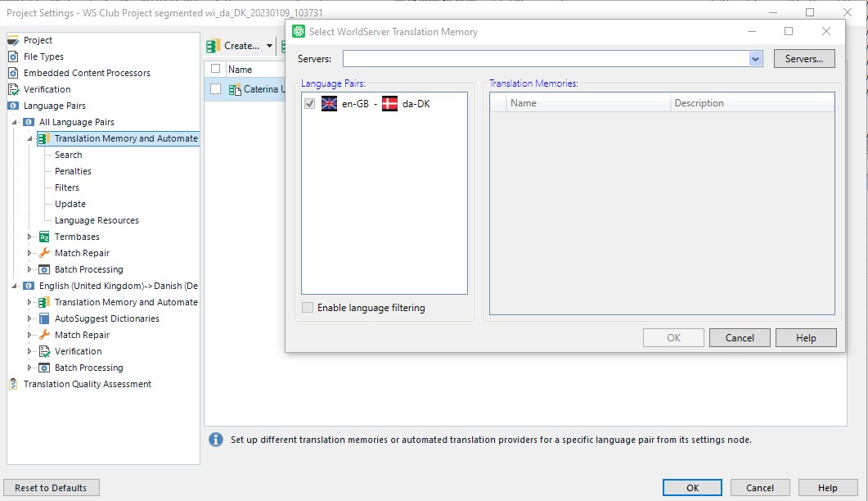Click the Translation Quality Assessment icon
Viewport: 868px width, 501px height.
click(13, 384)
